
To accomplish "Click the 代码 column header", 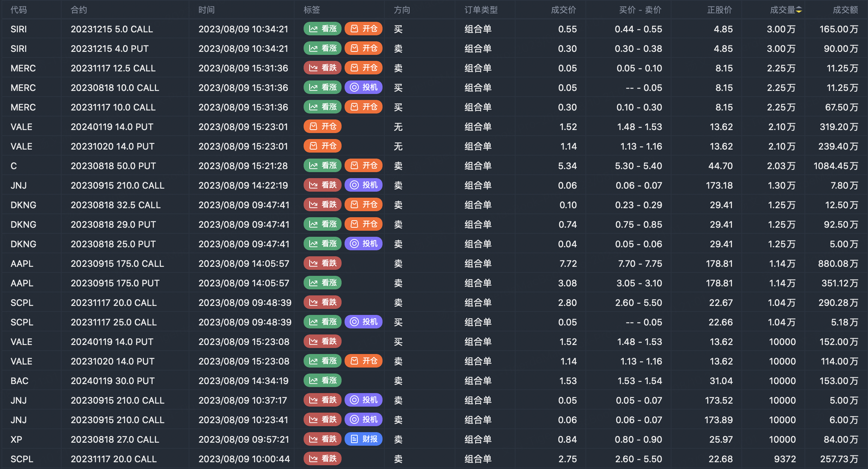I will pos(19,10).
